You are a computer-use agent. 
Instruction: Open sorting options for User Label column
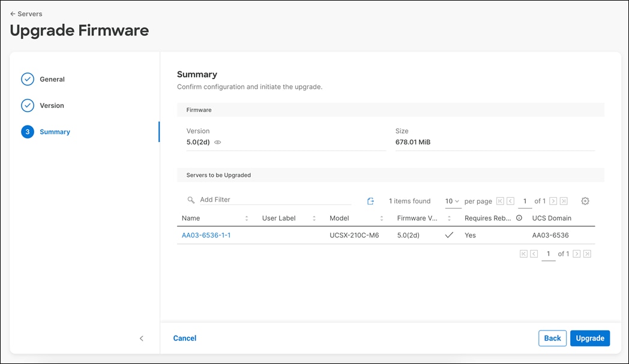314,218
